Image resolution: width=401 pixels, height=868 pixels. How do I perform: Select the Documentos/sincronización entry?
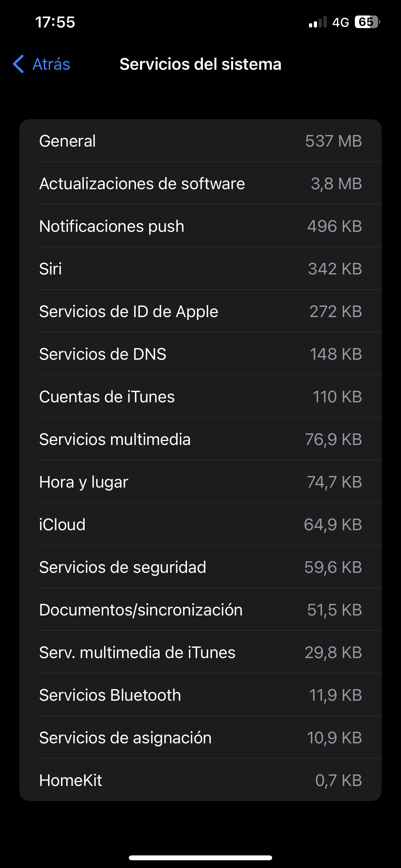tap(200, 610)
